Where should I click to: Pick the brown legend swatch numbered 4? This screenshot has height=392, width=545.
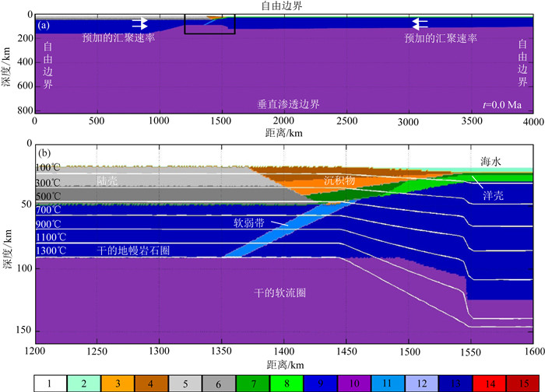[x=151, y=383]
